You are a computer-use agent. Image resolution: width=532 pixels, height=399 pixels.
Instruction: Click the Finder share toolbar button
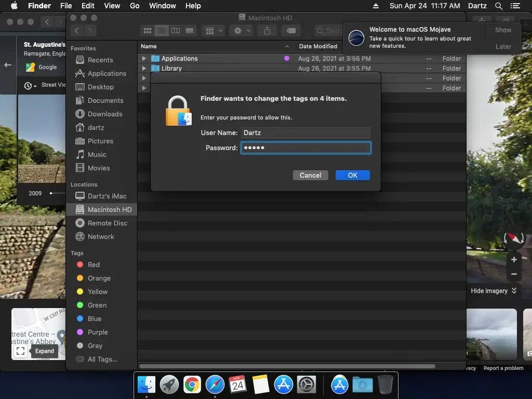click(x=268, y=31)
